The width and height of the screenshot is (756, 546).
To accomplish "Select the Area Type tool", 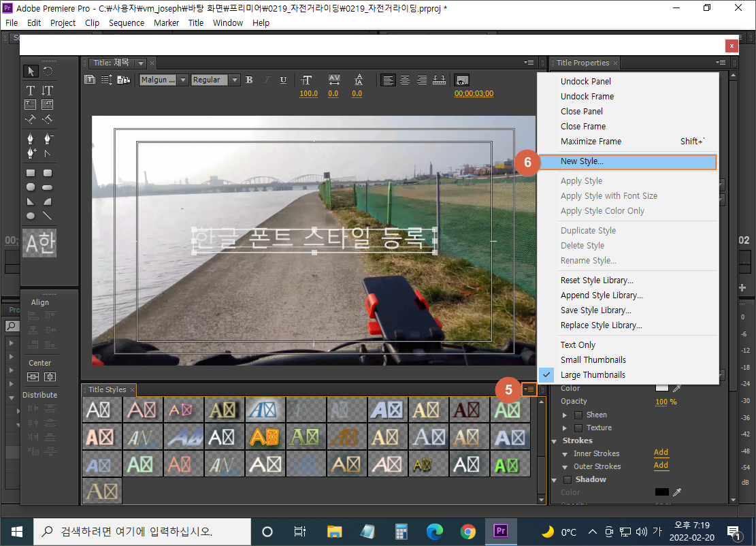I will tap(31, 104).
